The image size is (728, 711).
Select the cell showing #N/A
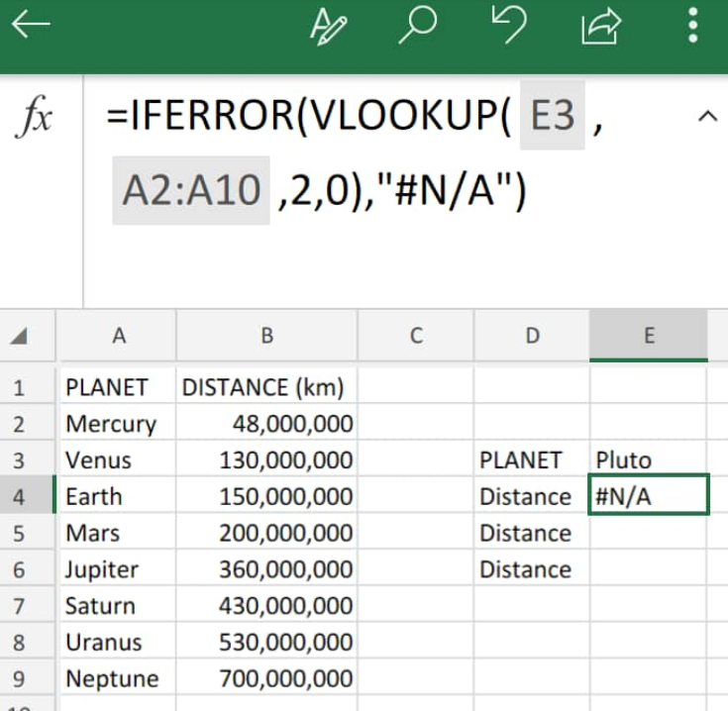tap(649, 494)
